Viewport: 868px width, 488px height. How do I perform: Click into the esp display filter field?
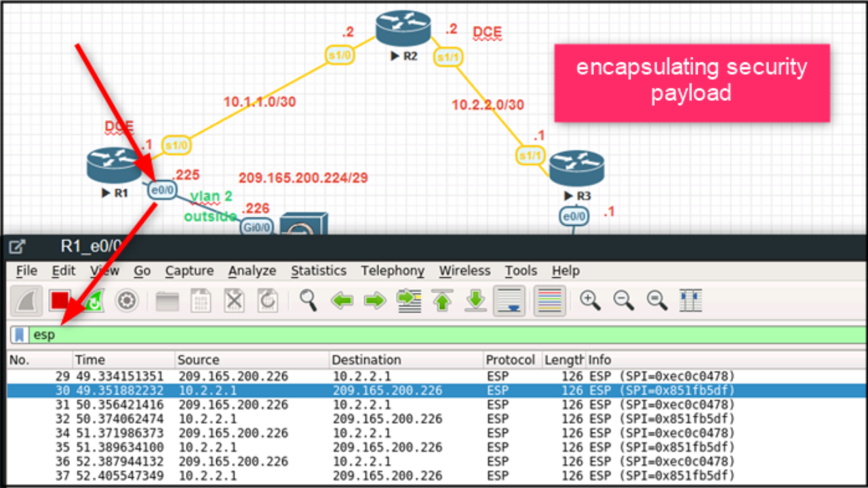click(448, 335)
